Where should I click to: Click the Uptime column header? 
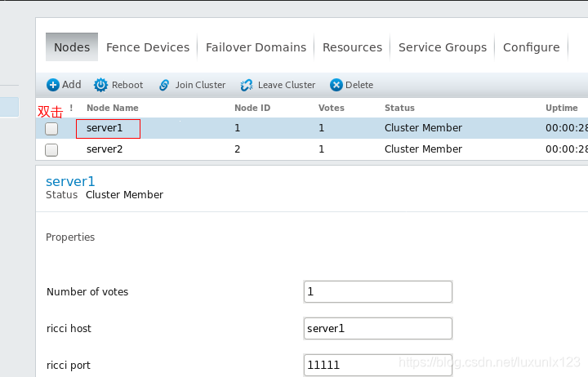[x=561, y=108]
